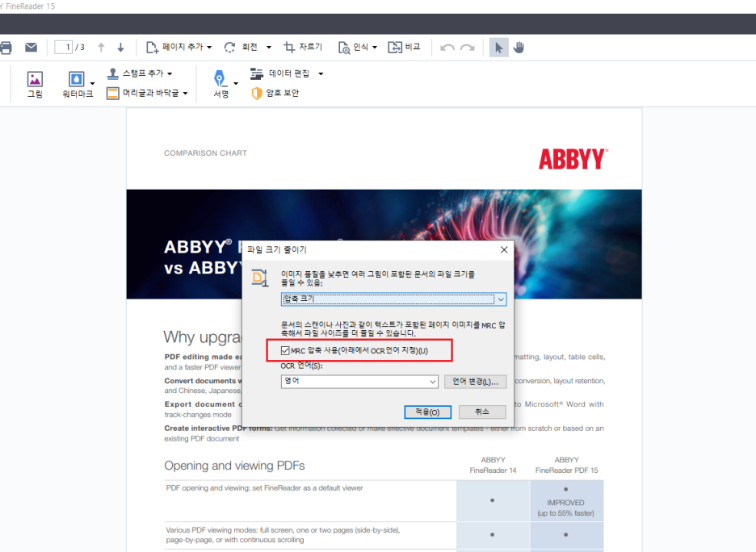Click the 비교 compare button
The width and height of the screenshot is (756, 552).
[x=404, y=47]
